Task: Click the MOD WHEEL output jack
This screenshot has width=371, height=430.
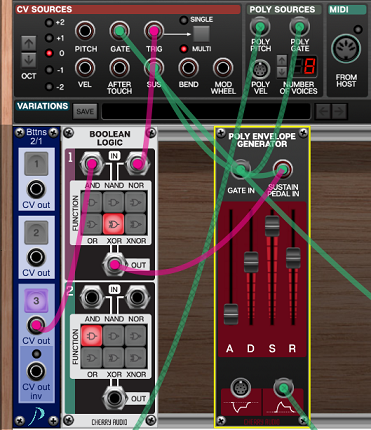Action: click(223, 68)
